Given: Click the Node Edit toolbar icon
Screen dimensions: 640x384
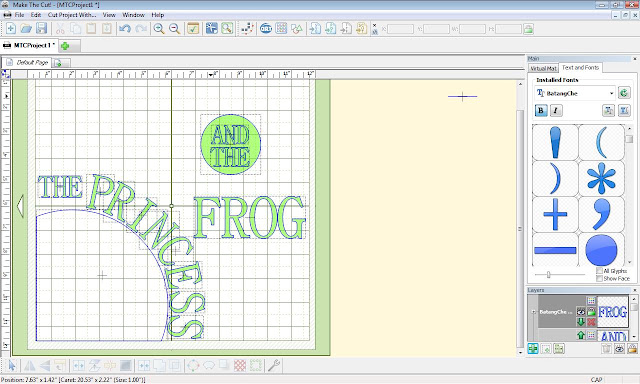Looking at the screenshot, I should (247, 29).
